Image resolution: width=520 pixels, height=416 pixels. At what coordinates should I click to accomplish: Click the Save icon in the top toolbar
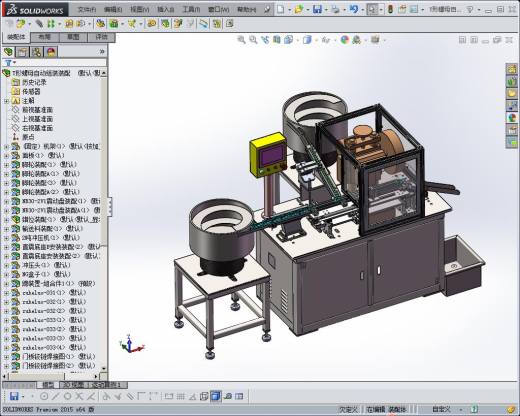[317, 9]
